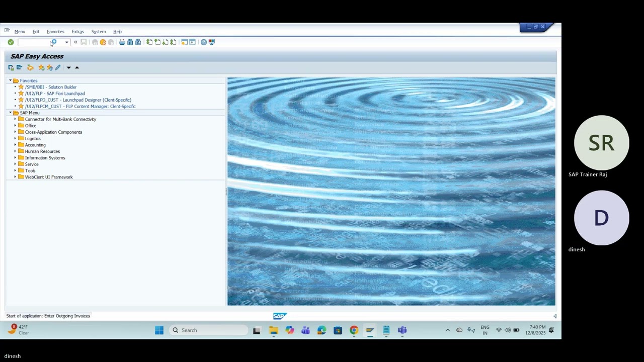Viewport: 644px width, 362px height.
Task: Select /UI2/FLPCM_CUST FLP Content Manager favorite
Action: (80, 107)
